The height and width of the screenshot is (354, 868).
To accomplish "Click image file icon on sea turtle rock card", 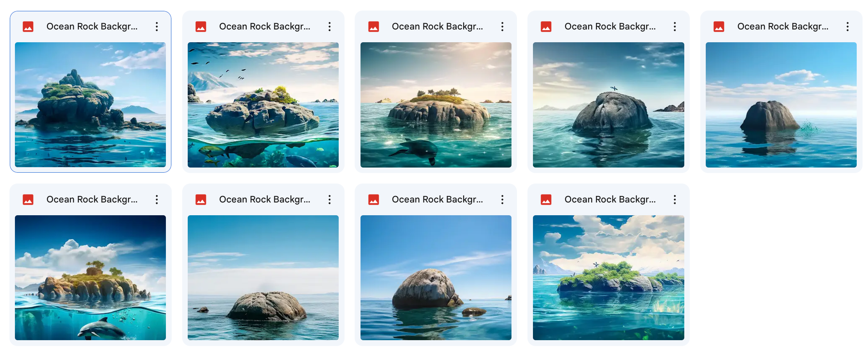I will 374,27.
